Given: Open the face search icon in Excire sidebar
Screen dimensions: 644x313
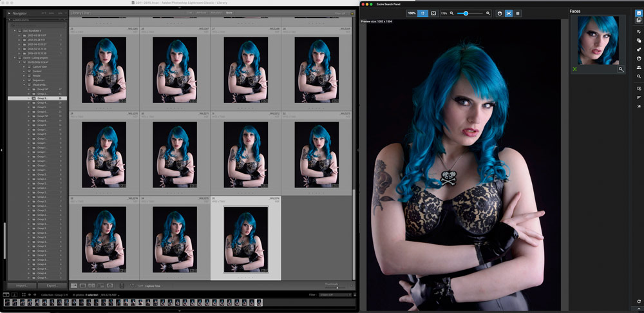Looking at the screenshot, I should pyautogui.click(x=639, y=59).
